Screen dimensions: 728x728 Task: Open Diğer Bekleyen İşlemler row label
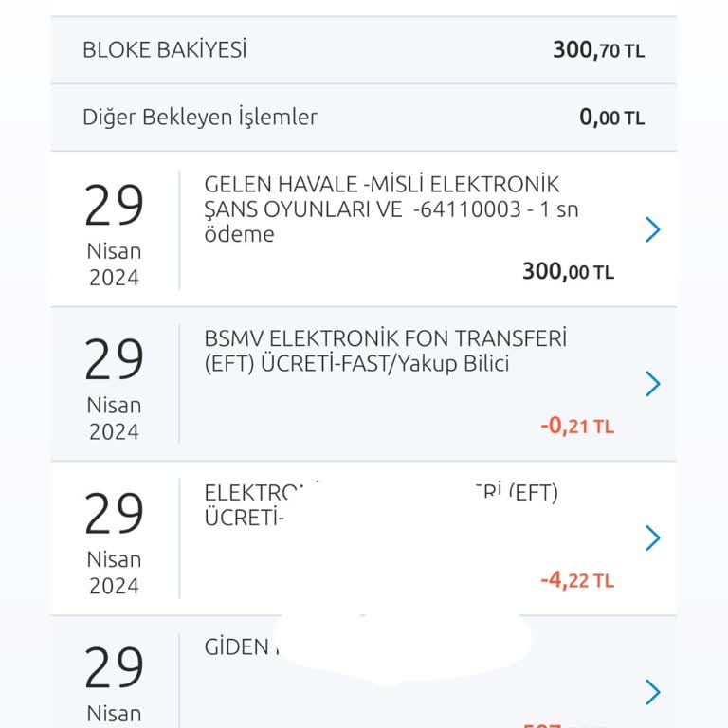coord(200,118)
